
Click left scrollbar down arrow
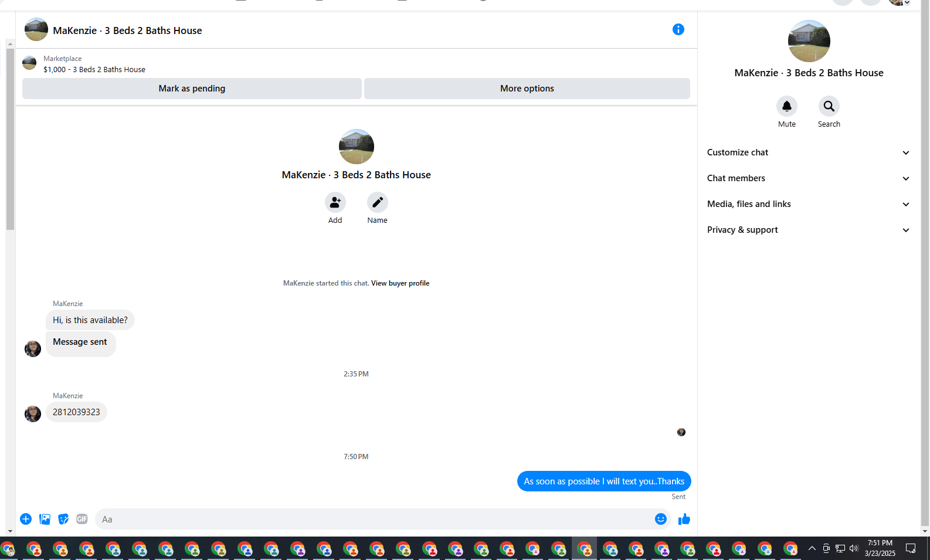click(x=10, y=531)
